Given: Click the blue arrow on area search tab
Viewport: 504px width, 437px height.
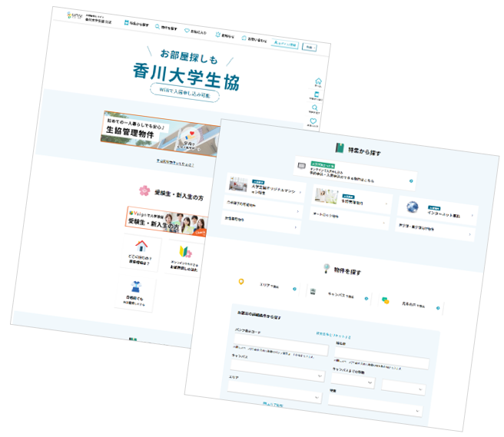Looking at the screenshot, I should click(294, 289).
